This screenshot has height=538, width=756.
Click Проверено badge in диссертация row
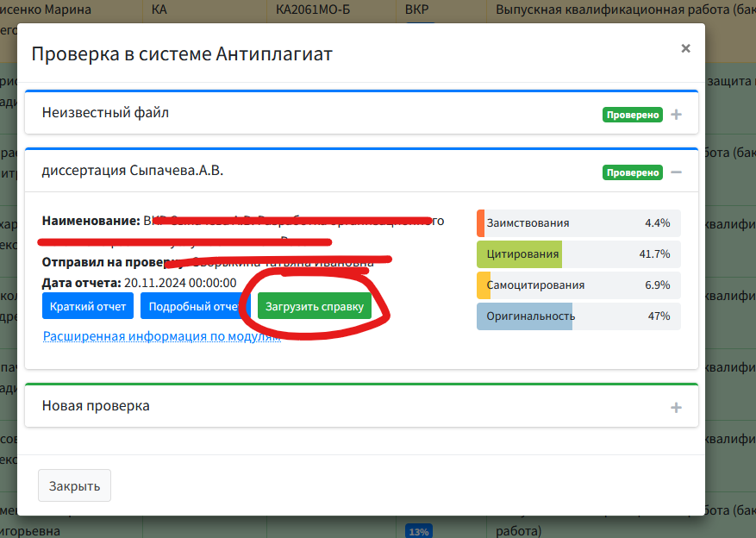click(633, 172)
